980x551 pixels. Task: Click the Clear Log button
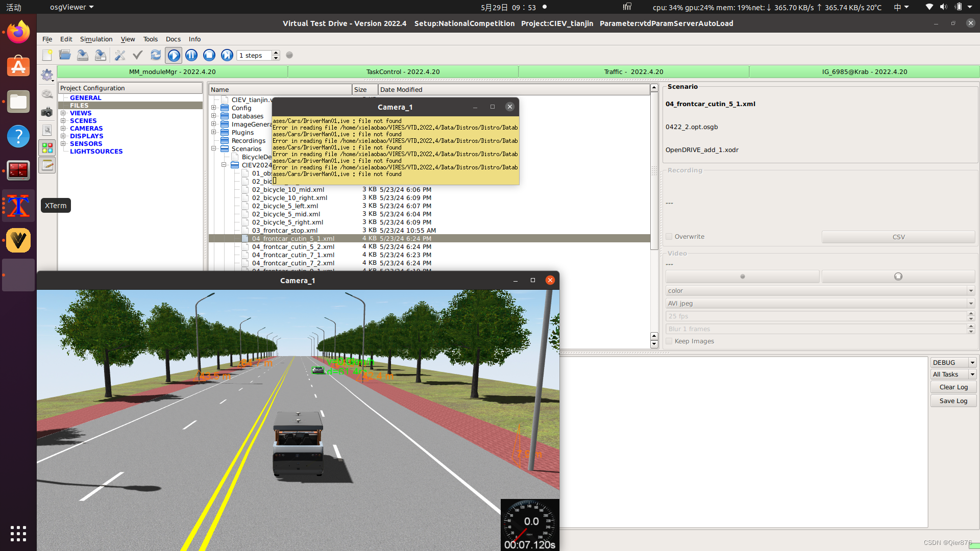[x=953, y=387]
